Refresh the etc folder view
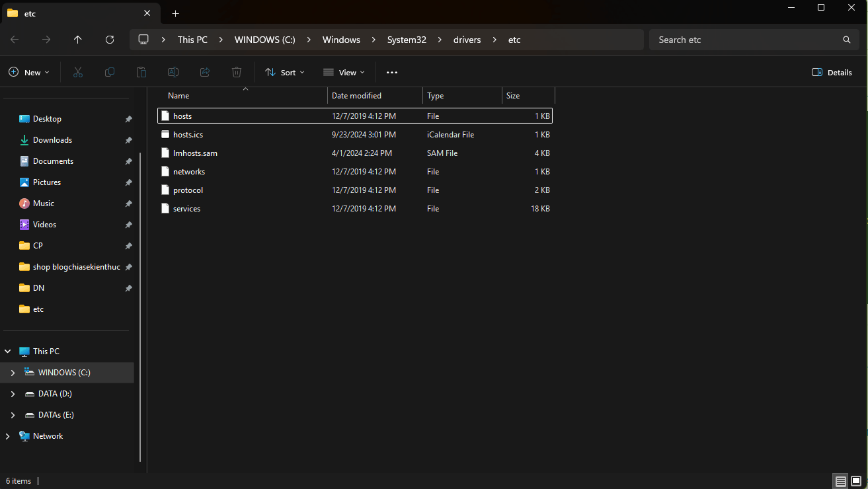The height and width of the screenshot is (489, 868). tap(110, 40)
